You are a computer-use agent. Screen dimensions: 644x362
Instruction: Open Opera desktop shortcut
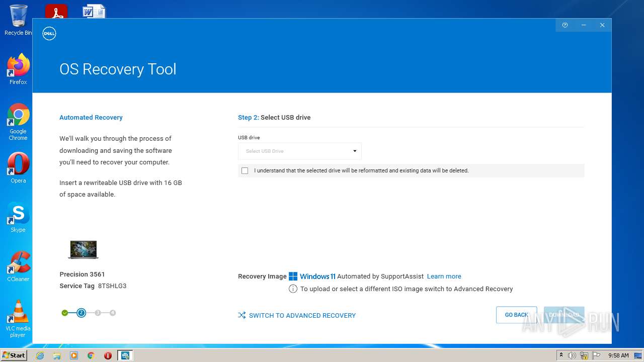[x=18, y=167]
